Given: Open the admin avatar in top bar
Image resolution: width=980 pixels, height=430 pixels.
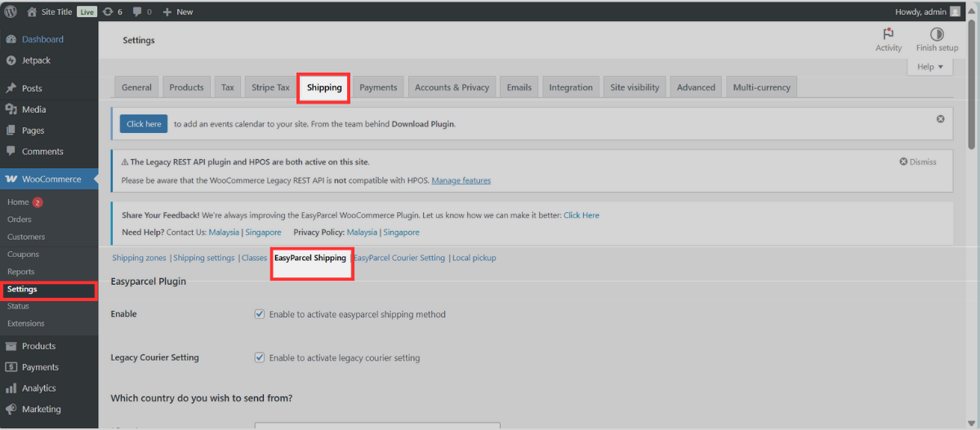Looking at the screenshot, I should coord(955,11).
